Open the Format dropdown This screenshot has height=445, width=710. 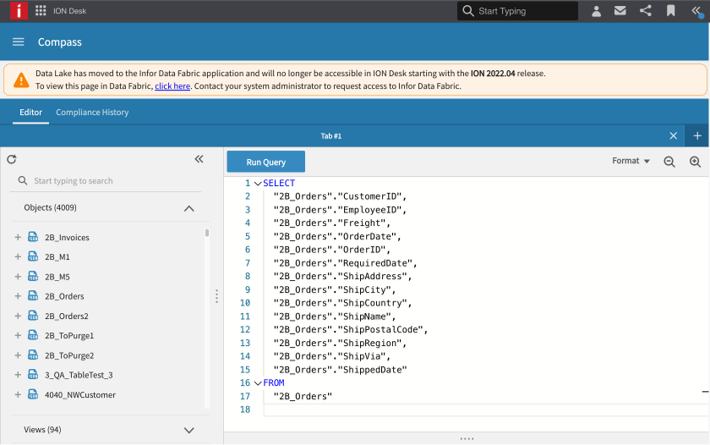point(631,161)
